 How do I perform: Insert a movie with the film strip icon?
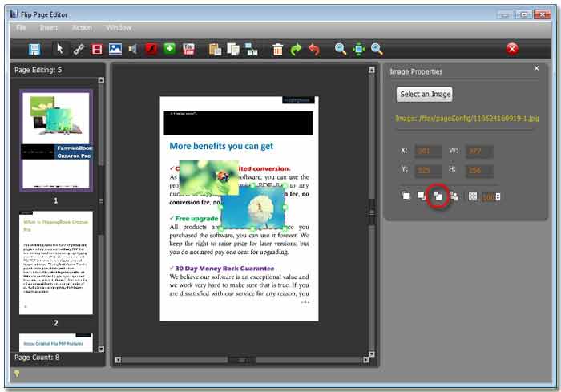(97, 49)
